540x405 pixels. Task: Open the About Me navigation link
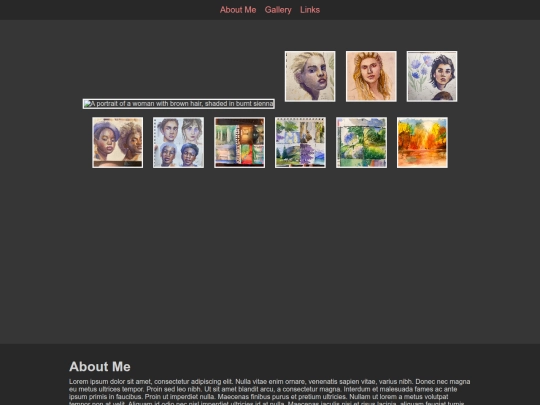click(x=238, y=10)
